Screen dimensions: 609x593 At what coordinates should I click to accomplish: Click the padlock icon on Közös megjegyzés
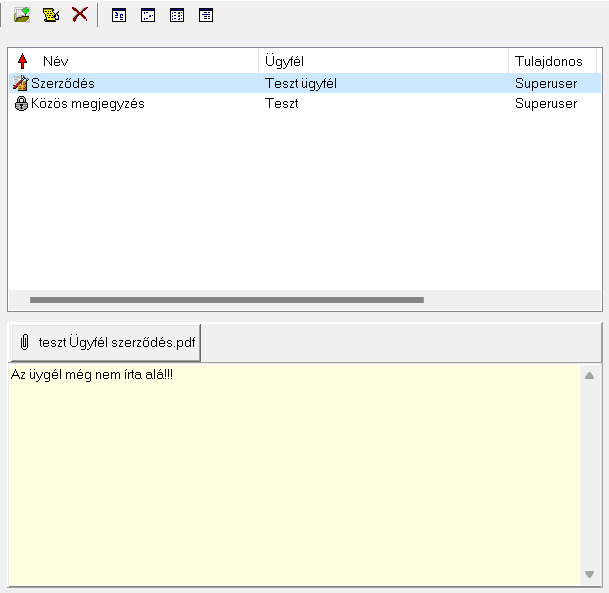[x=21, y=104]
